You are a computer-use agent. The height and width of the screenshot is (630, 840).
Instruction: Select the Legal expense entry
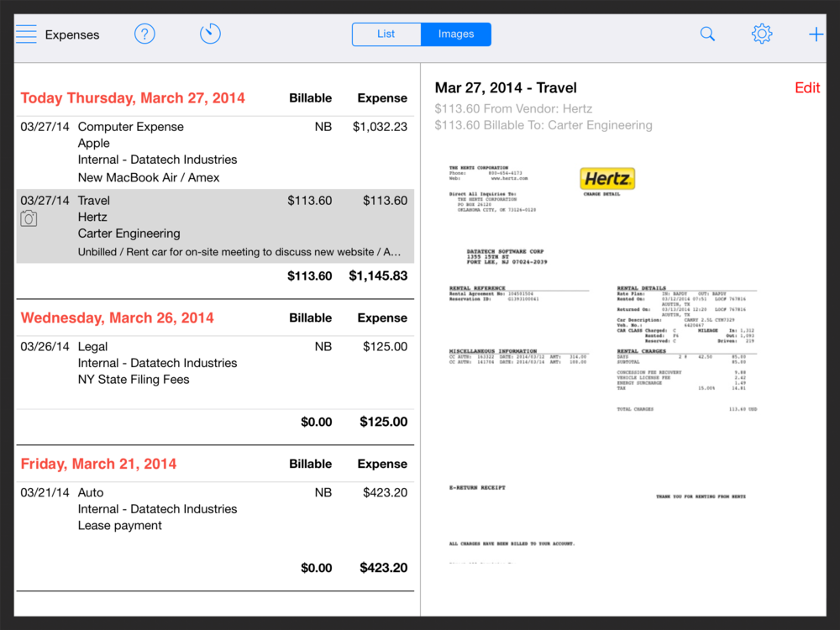[x=215, y=372]
